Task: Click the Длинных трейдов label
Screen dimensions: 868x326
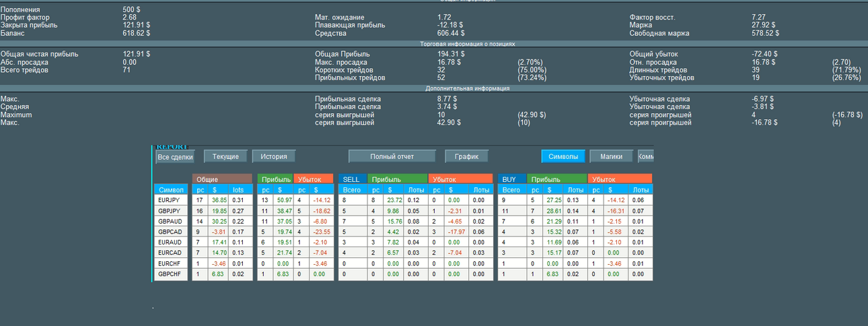Action: (x=658, y=70)
